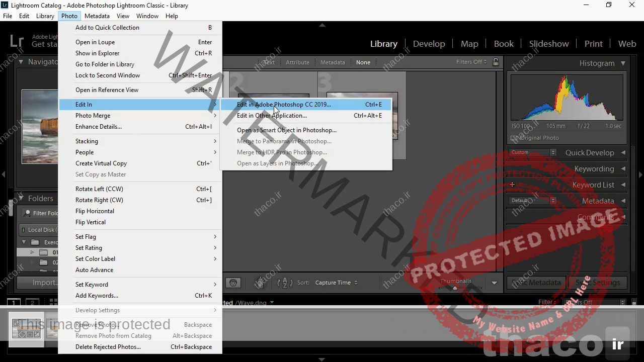Hide the top module picker panel arrow
Screen dimensions: 644x362
coord(322,25)
